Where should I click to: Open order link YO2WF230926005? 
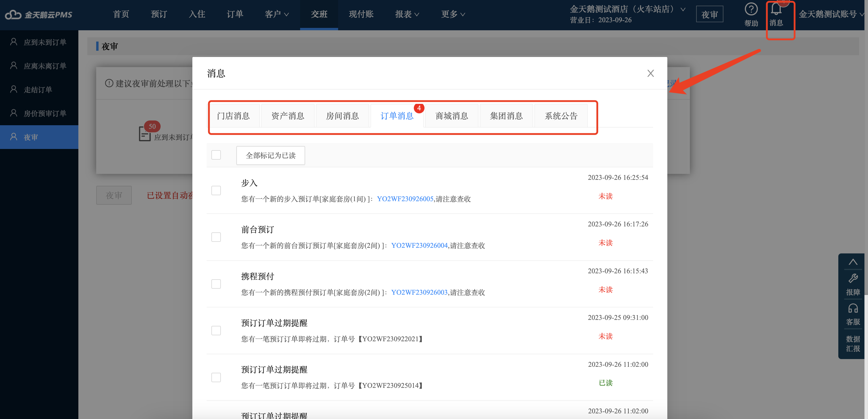pyautogui.click(x=405, y=199)
